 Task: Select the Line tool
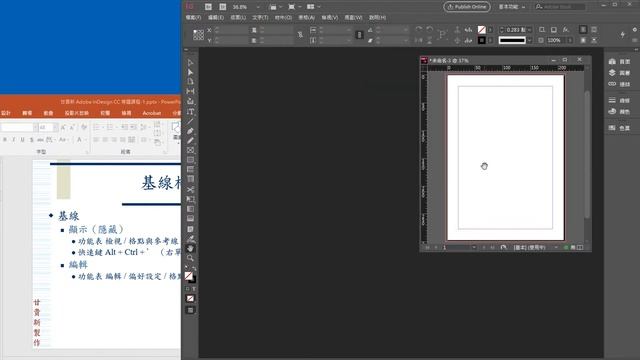coord(190,121)
